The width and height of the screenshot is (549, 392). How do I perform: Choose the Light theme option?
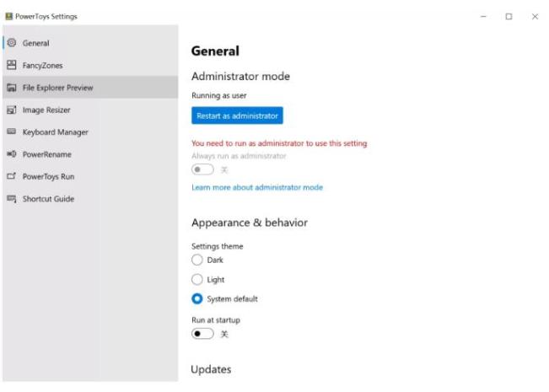(198, 279)
